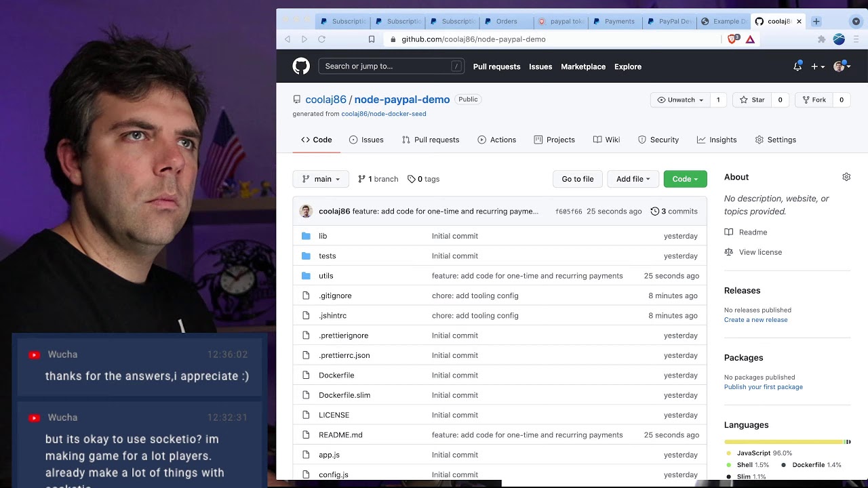Click the Dockerfile file icon
Viewport: 868px width, 488px height.
coord(306,375)
